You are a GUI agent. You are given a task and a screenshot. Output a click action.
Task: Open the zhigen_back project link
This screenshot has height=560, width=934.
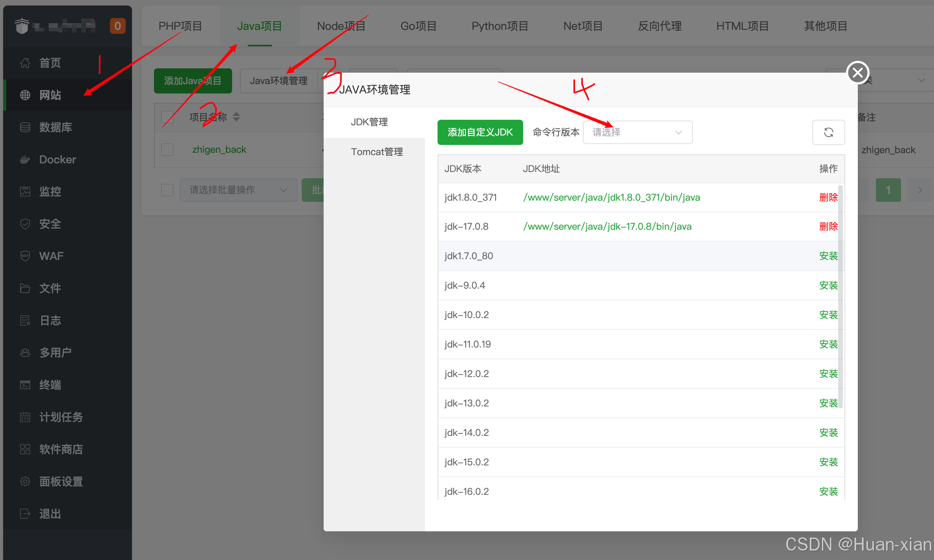point(219,149)
